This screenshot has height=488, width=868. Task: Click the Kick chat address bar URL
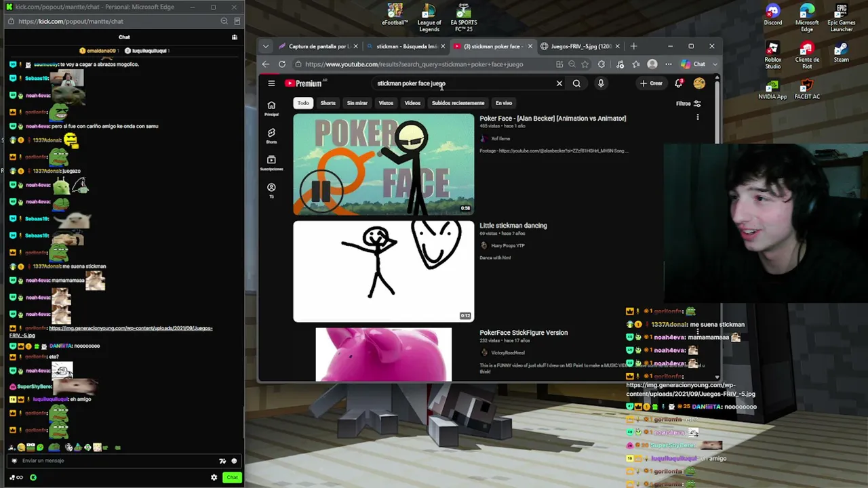[71, 21]
